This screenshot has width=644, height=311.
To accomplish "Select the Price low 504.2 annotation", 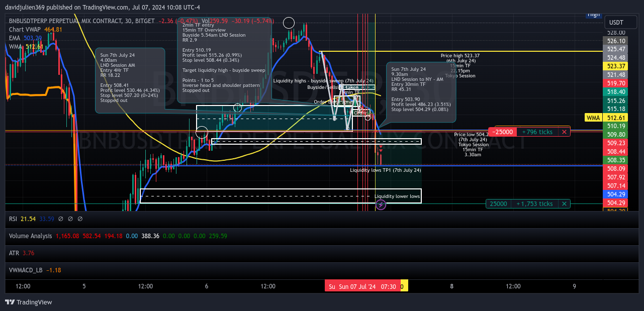I will (x=473, y=145).
